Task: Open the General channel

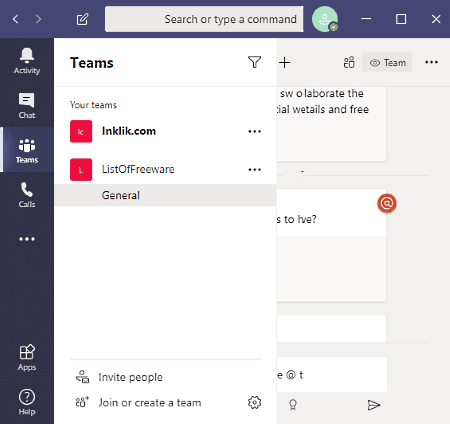Action: (x=165, y=195)
